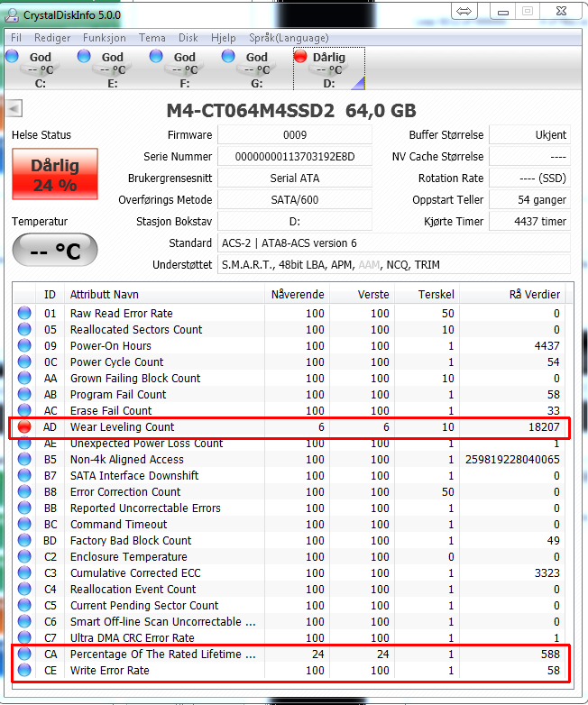Click the blue status icon of Power Cycle Count
The image size is (588, 705).
24,362
